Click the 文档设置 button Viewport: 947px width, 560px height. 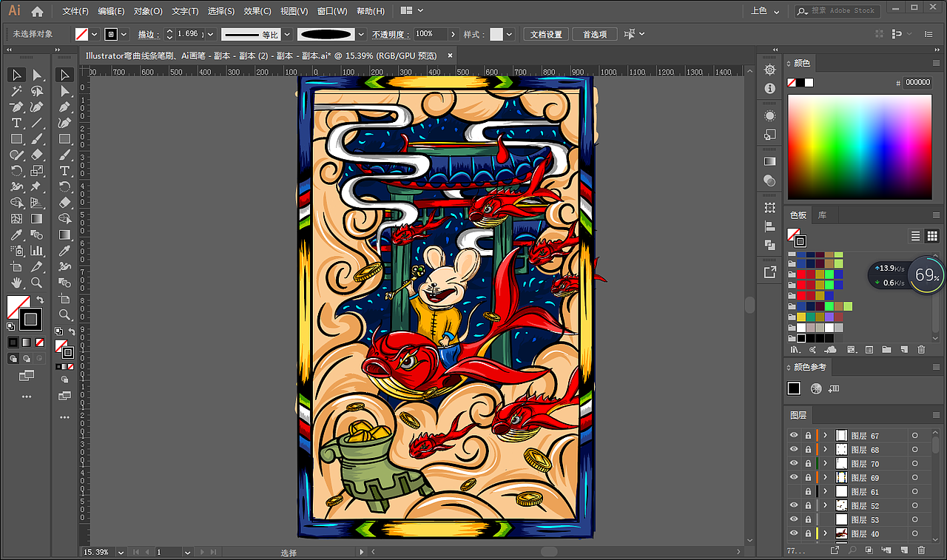(546, 34)
